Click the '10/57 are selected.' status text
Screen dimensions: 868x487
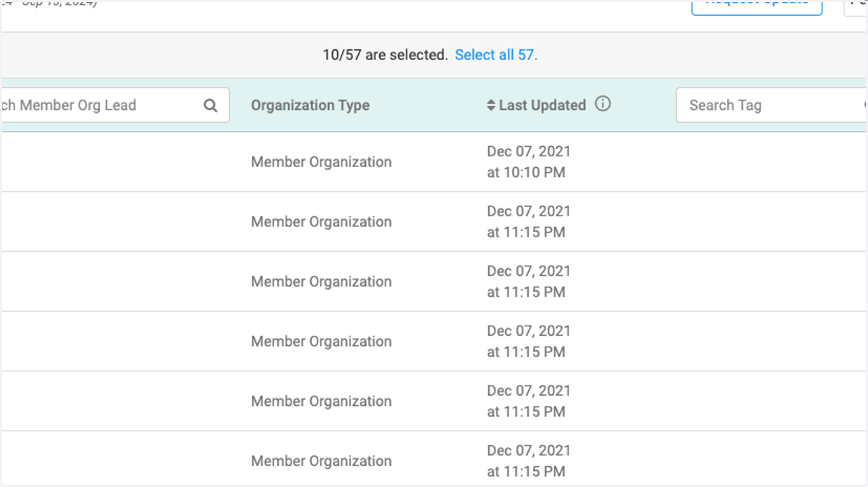coord(386,55)
